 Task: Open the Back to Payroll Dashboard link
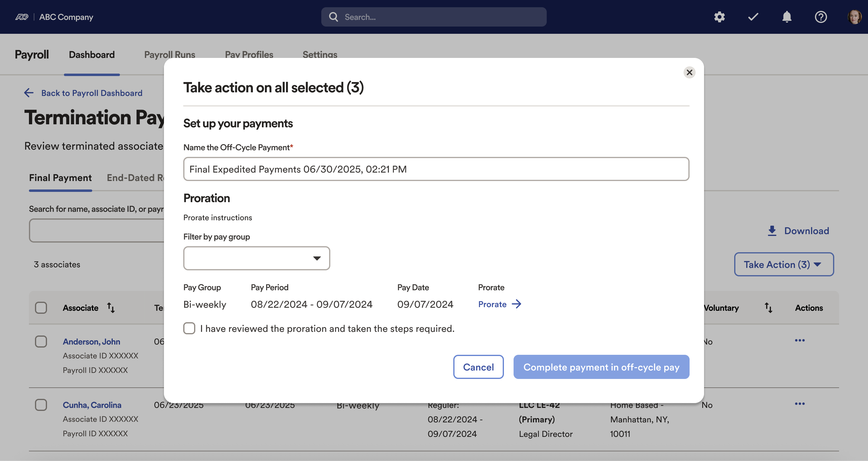pos(92,93)
